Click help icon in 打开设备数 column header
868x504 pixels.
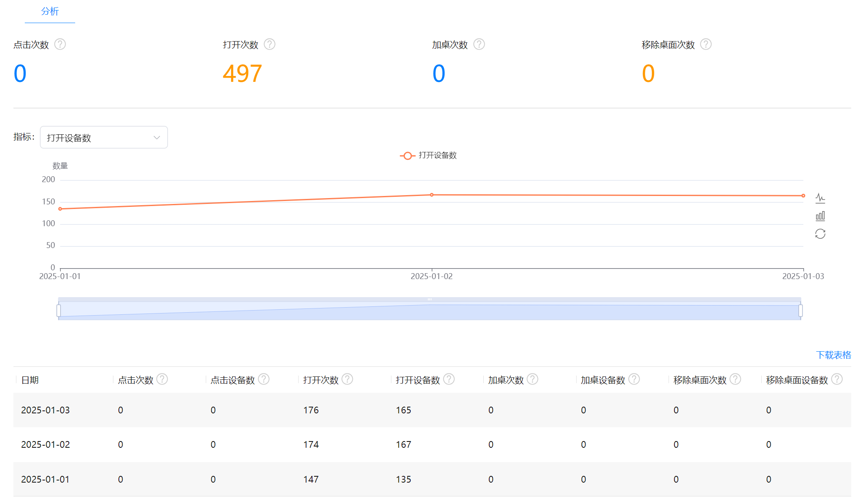coord(449,379)
